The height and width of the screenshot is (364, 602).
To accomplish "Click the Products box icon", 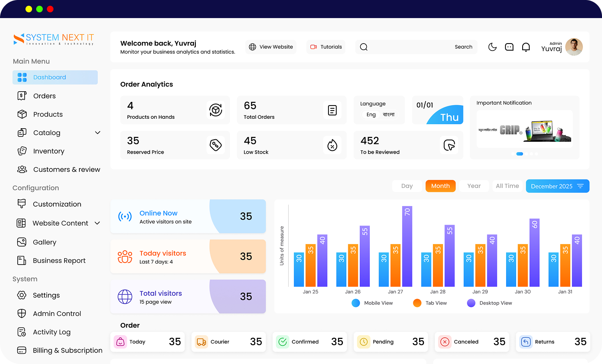I will click(22, 114).
